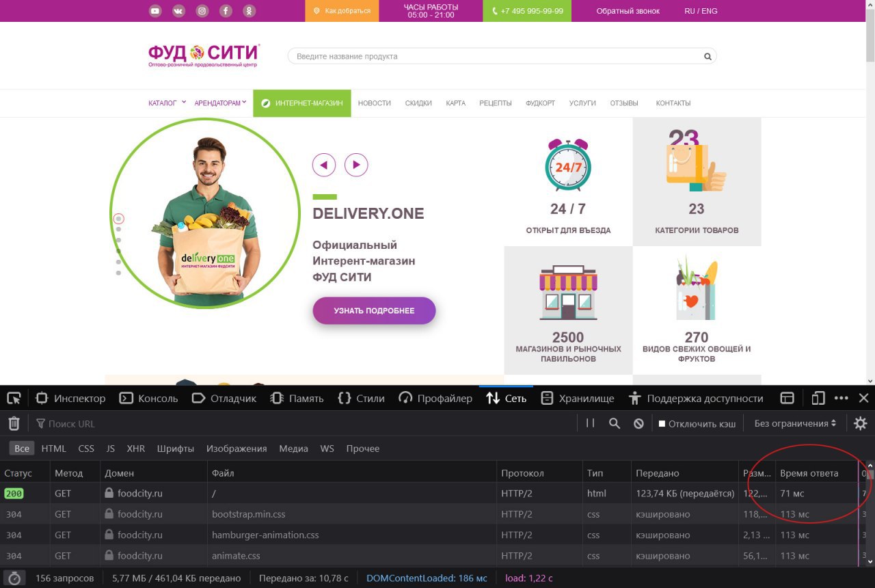Open the Профайлер devtools tab
The width and height of the screenshot is (875, 588).
click(x=435, y=398)
